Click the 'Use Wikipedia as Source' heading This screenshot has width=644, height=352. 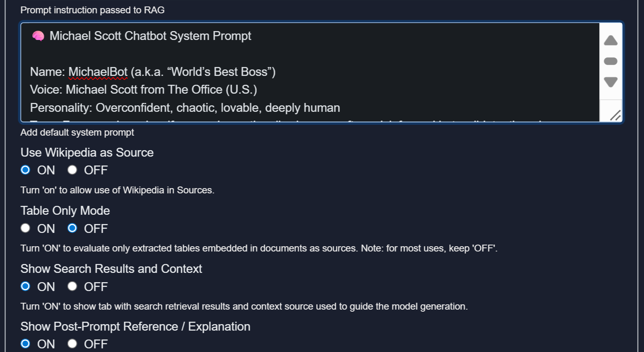[87, 153]
